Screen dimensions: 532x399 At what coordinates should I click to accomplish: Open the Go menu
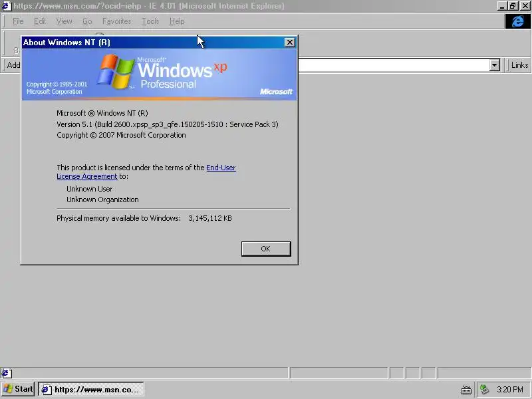click(x=87, y=21)
